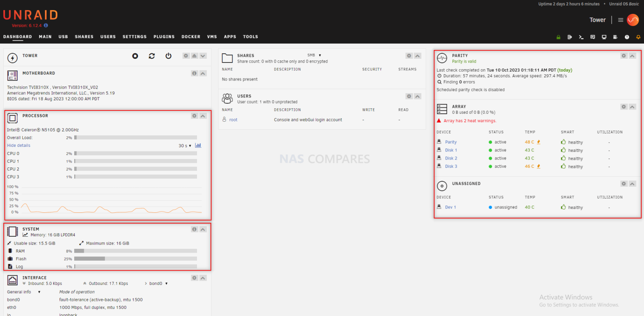This screenshot has width=644, height=316.
Task: Click the stop array icon in Tower panel
Action: 135,55
